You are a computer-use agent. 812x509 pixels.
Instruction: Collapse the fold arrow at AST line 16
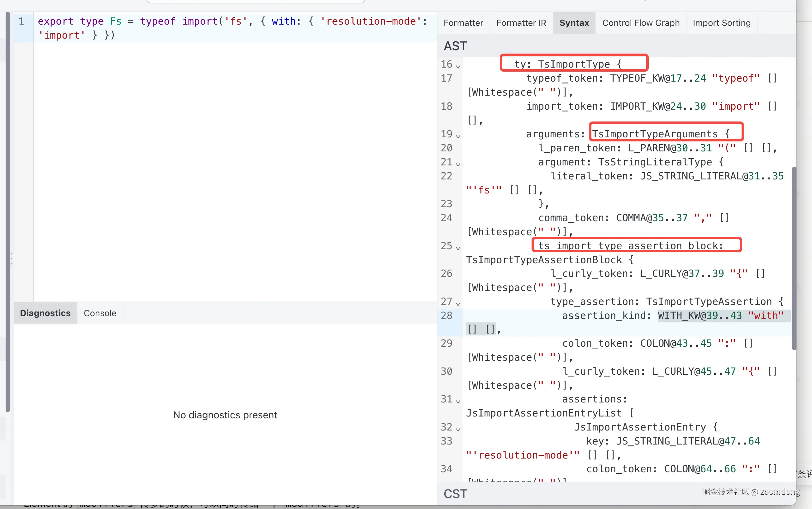pyautogui.click(x=458, y=66)
